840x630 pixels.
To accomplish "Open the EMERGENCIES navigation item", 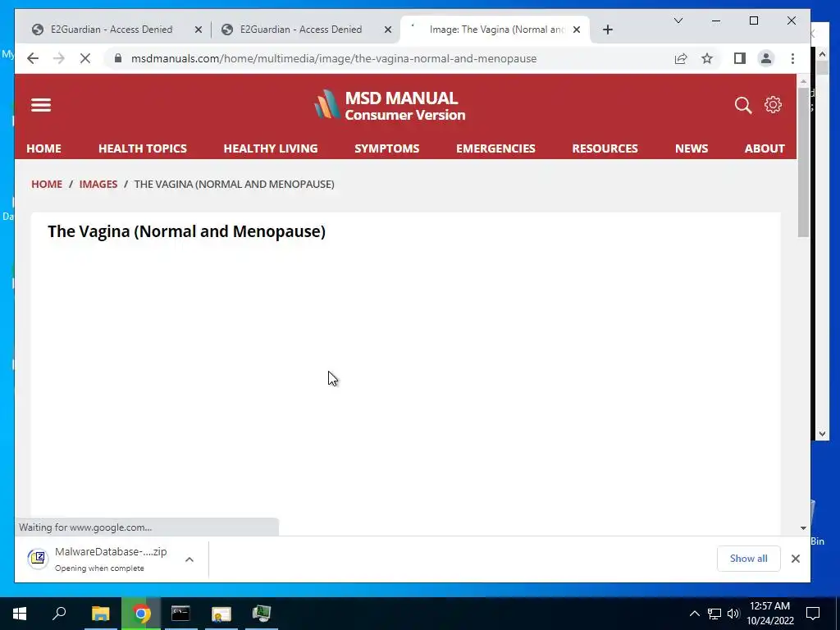I will point(495,148).
